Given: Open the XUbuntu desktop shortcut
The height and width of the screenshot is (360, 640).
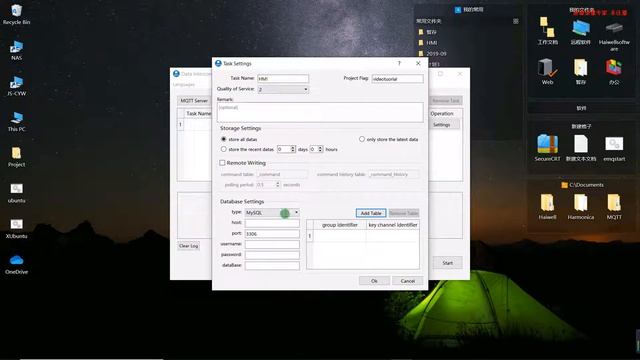Looking at the screenshot, I should tap(16, 228).
